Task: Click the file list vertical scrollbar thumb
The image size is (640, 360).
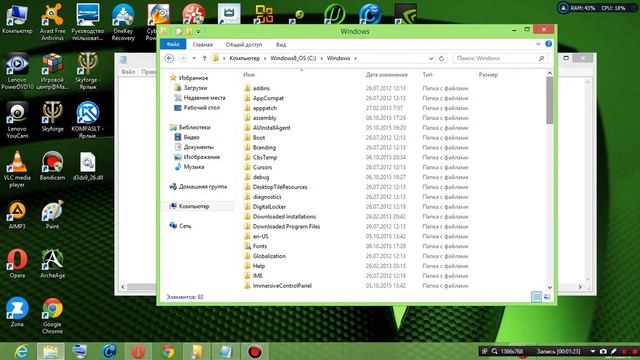Action: [549, 100]
